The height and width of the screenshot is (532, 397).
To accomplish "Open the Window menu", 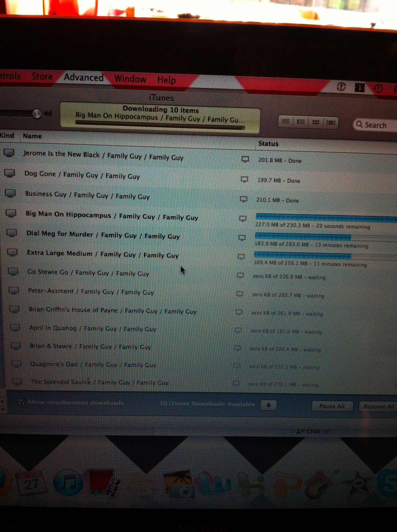I will (x=130, y=79).
